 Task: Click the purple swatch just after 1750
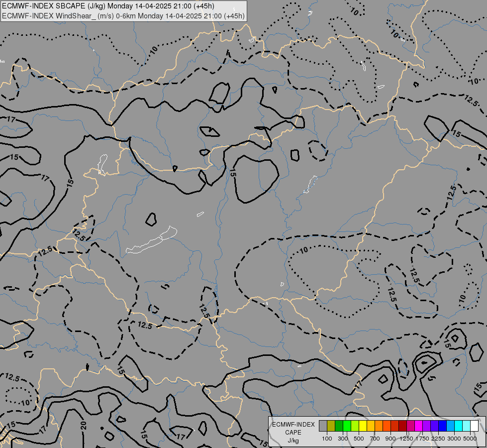(426, 426)
